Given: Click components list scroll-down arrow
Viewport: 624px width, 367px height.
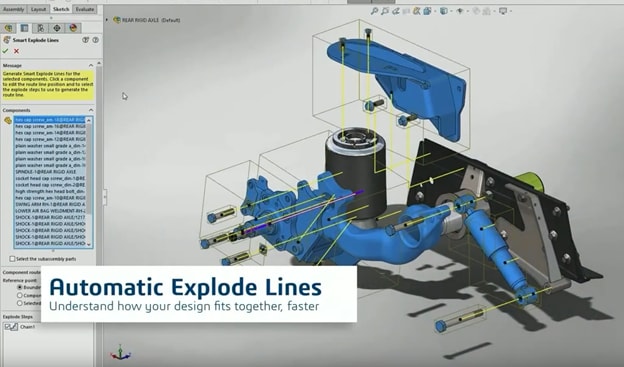Looking at the screenshot, I should (89, 244).
